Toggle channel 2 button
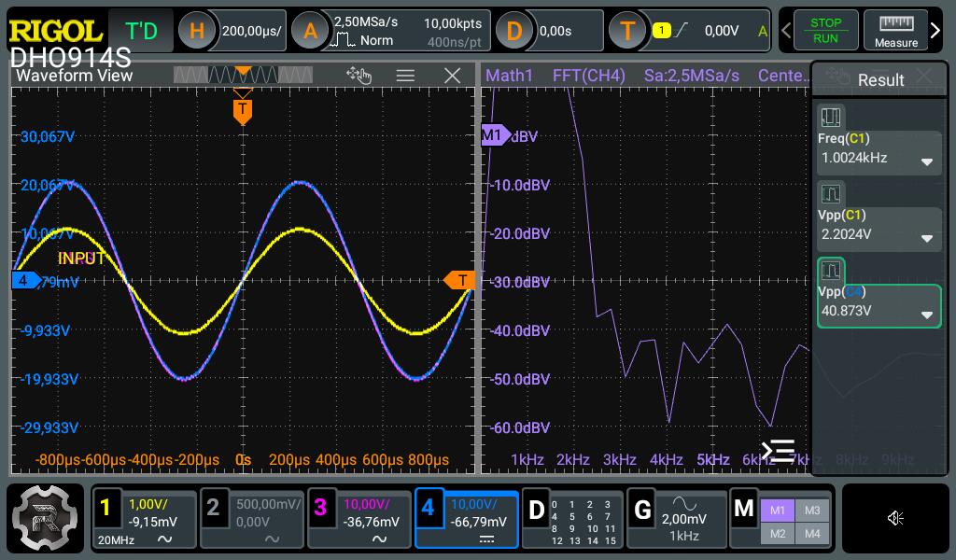 pyautogui.click(x=213, y=507)
